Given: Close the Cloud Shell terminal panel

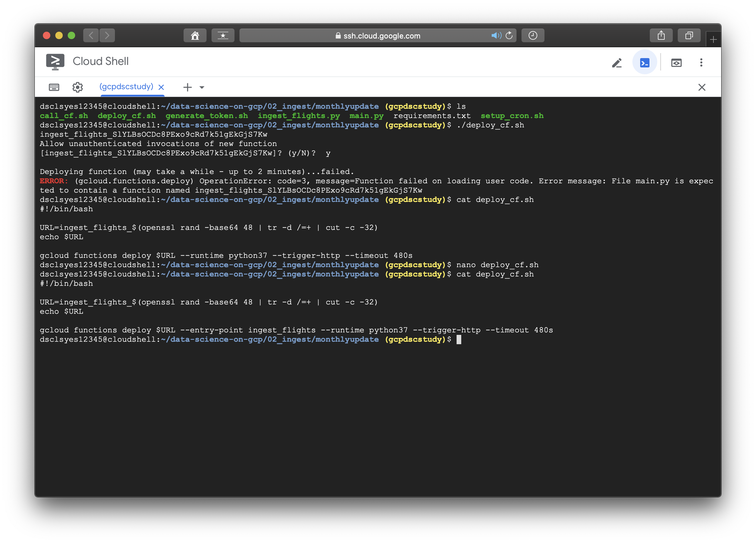Looking at the screenshot, I should tap(702, 87).
